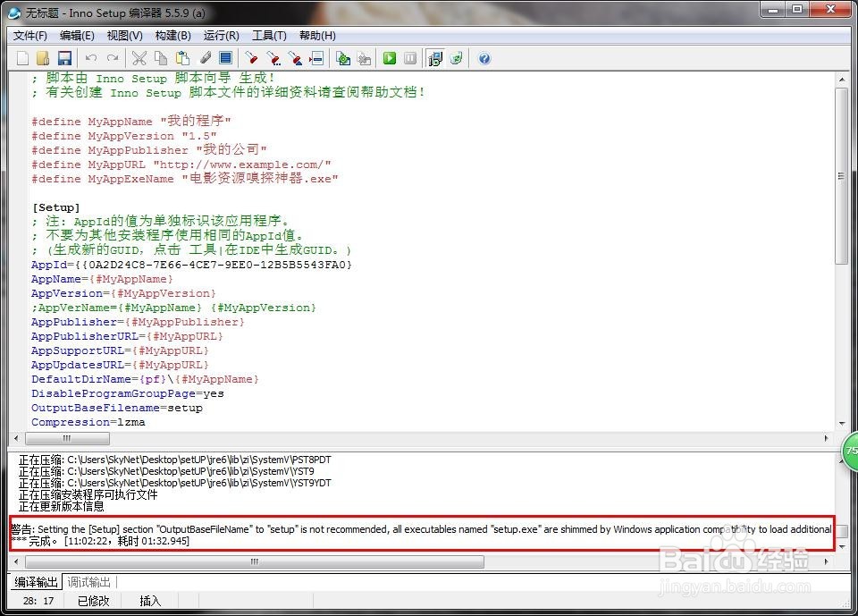The width and height of the screenshot is (858, 616).
Task: Click the target setup toolbar icon
Action: tap(435, 58)
